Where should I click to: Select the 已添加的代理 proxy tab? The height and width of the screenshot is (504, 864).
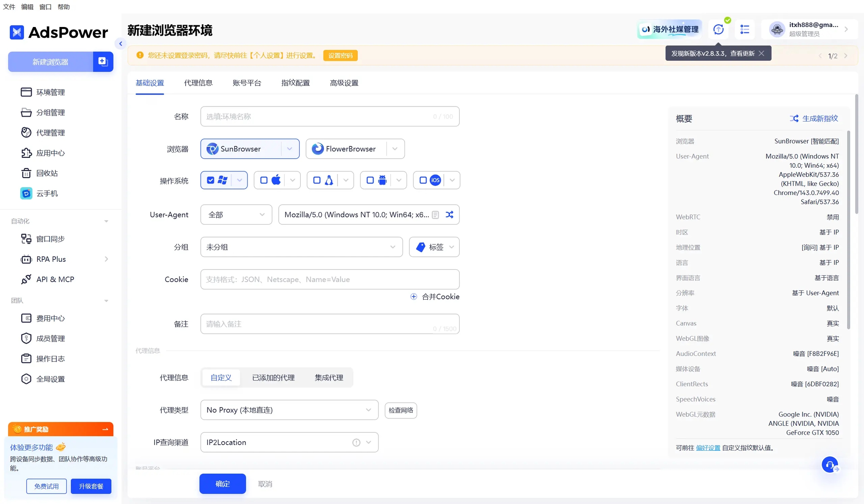tap(273, 378)
